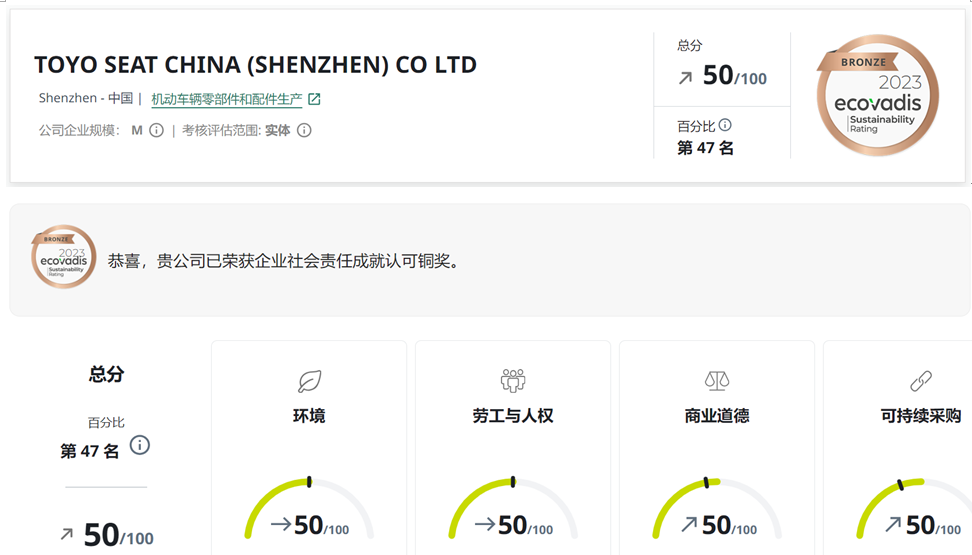The height and width of the screenshot is (555, 972).
Task: Click the 环境 gauge showing 50/100
Action: pos(309,508)
